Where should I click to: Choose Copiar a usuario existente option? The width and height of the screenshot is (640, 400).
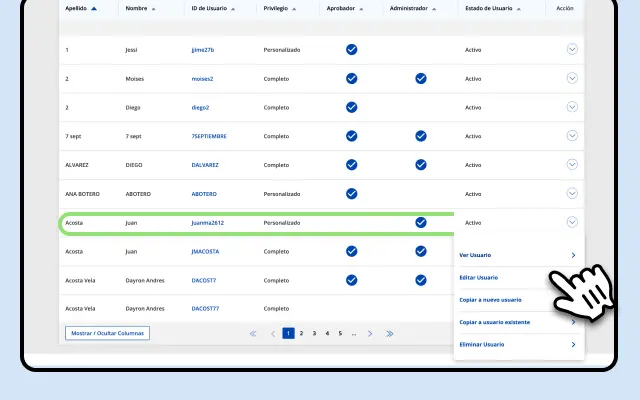518,322
